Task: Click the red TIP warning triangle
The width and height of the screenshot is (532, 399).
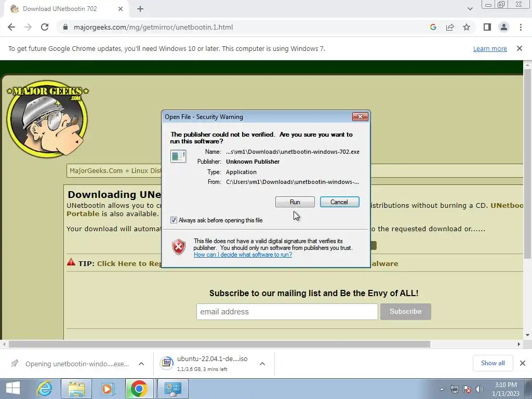Action: tap(71, 262)
